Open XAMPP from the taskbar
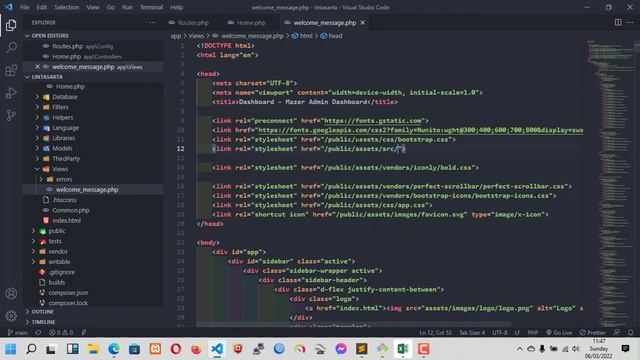 click(x=155, y=349)
